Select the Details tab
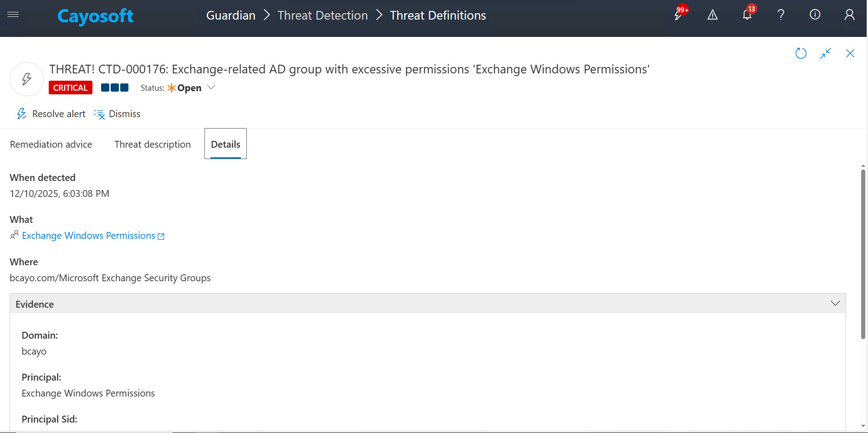The width and height of the screenshot is (868, 433). [x=225, y=144]
